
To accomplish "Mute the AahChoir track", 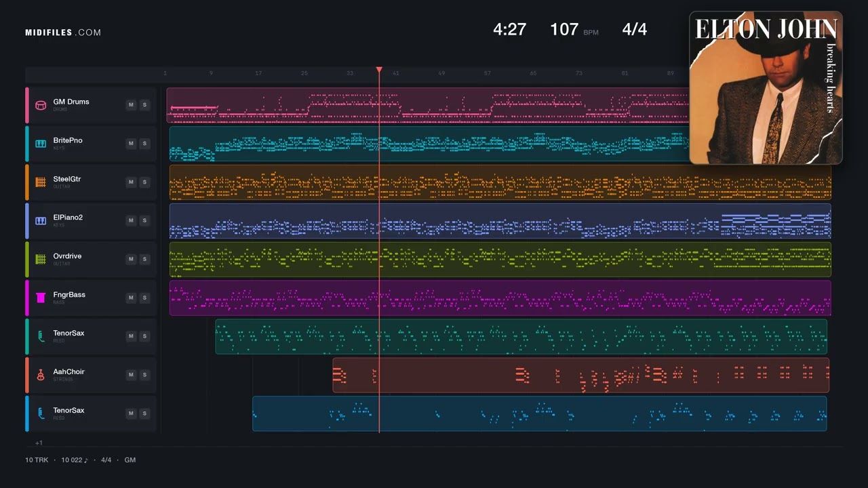I will click(x=131, y=375).
